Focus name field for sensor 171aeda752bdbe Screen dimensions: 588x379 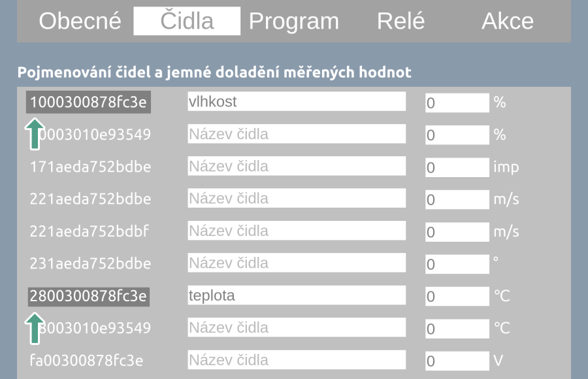(297, 166)
